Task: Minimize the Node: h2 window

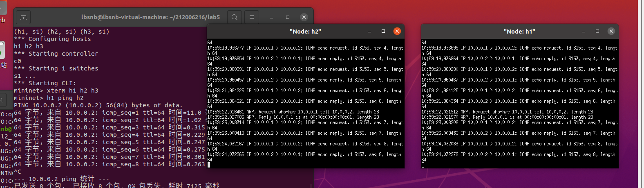Action: point(369,31)
